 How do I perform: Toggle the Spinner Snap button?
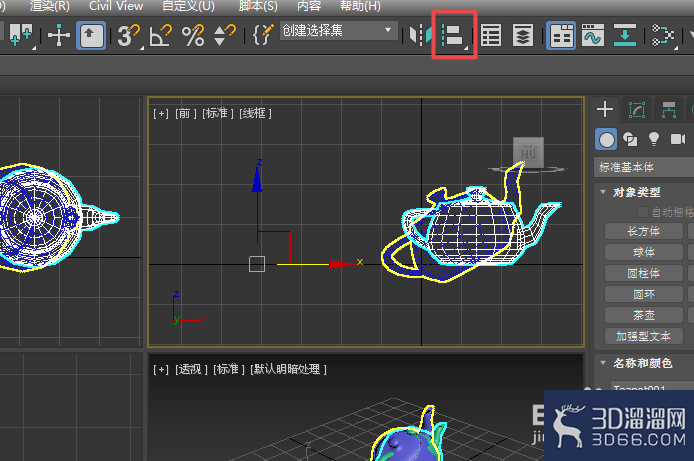[x=224, y=35]
